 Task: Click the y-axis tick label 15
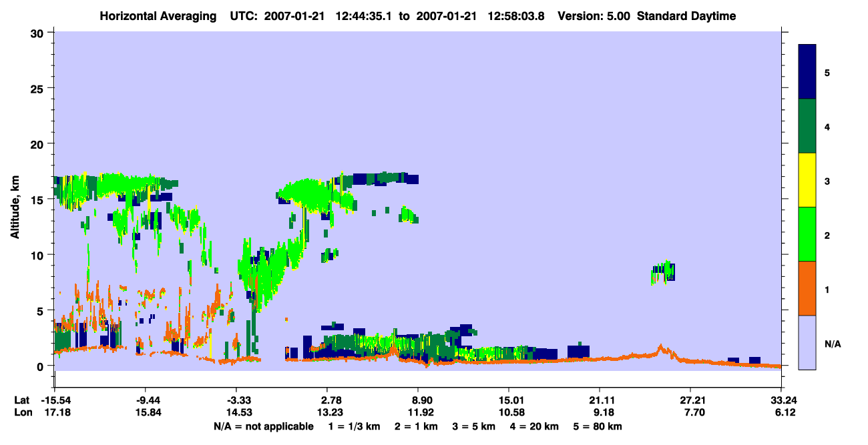pyautogui.click(x=39, y=199)
